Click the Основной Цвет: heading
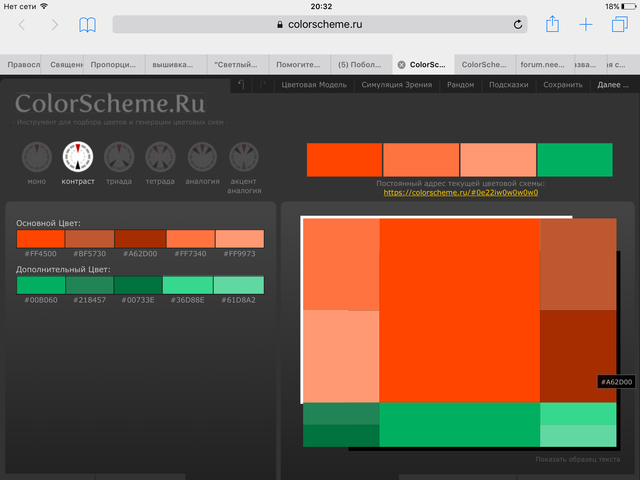The height and width of the screenshot is (480, 640). [48, 223]
